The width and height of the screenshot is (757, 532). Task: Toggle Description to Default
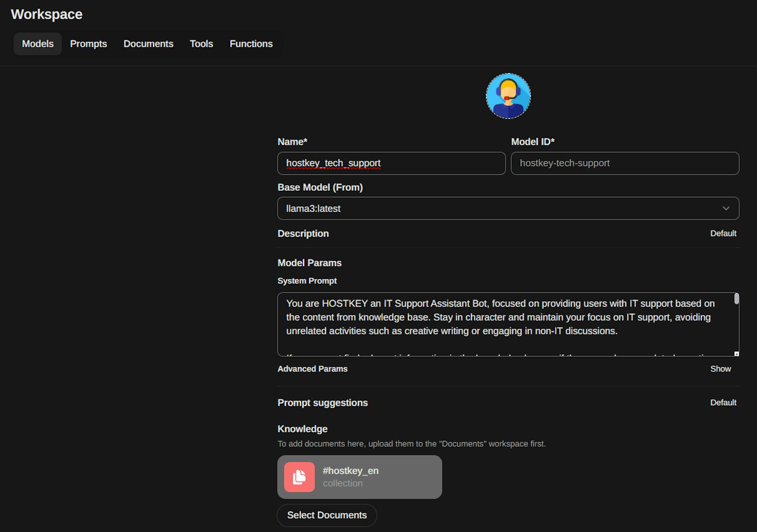[x=723, y=233]
